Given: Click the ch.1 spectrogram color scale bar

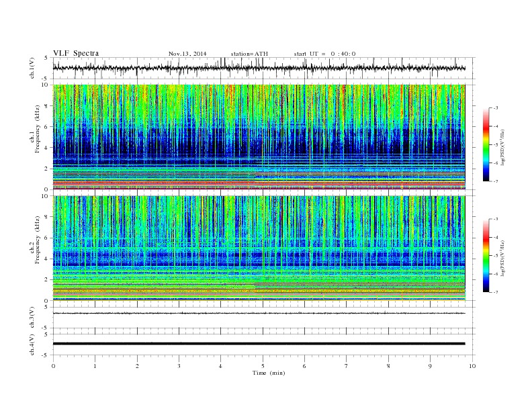Looking at the screenshot, I should (x=486, y=145).
